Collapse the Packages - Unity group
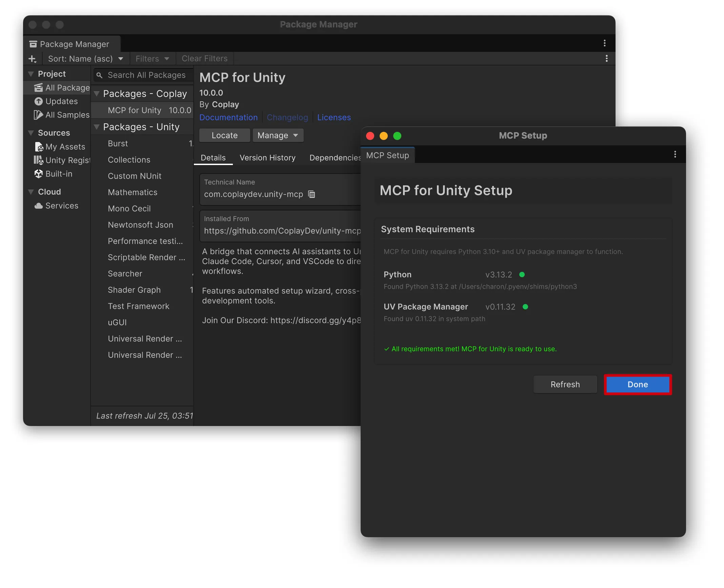This screenshot has width=724, height=588. tap(97, 127)
